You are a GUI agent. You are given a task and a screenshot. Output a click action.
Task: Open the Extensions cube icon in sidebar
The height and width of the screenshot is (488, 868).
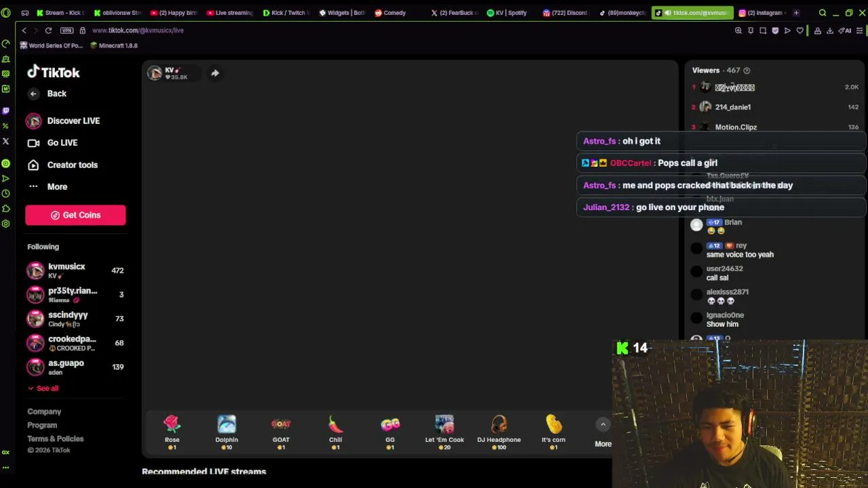[x=5, y=208]
